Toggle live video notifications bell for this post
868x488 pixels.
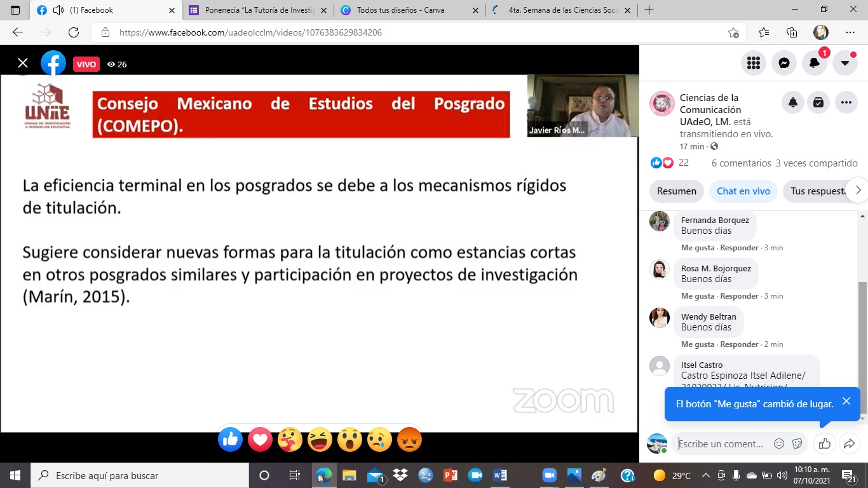793,102
